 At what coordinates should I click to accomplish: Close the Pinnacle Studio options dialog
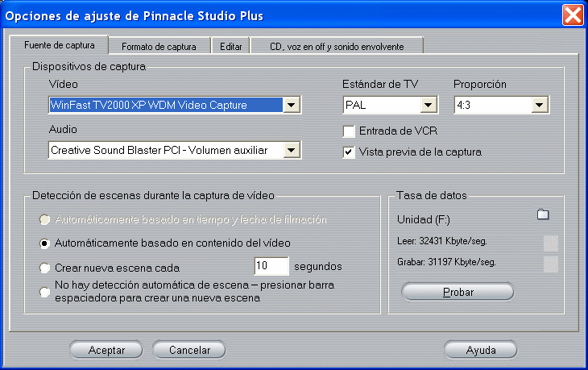click(573, 15)
